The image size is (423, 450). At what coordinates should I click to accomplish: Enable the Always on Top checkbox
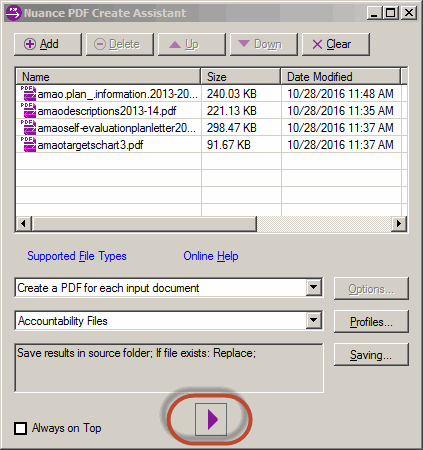tap(21, 428)
